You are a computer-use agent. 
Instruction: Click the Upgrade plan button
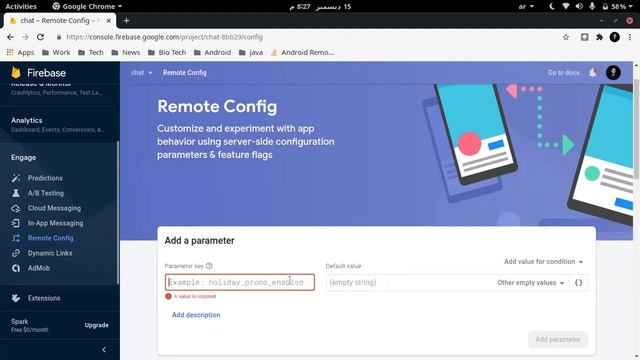click(x=97, y=325)
